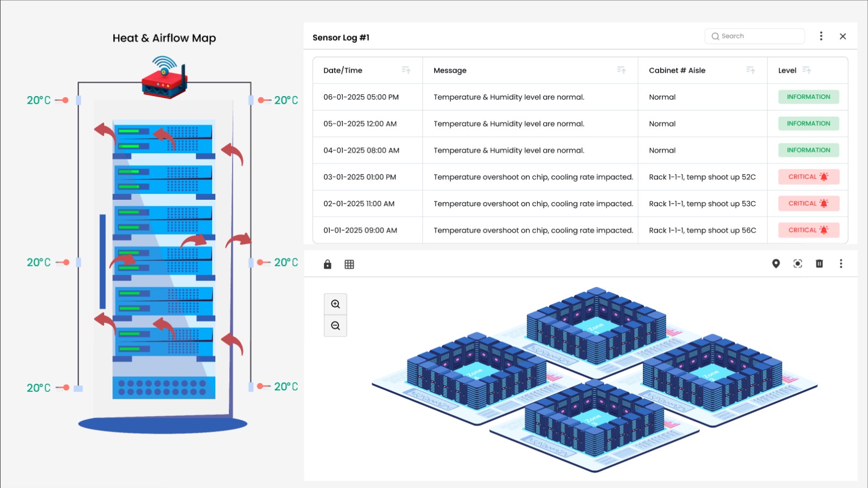This screenshot has width=868, height=488.
Task: Open Sensor Log three-dot options menu
Action: pyautogui.click(x=821, y=36)
